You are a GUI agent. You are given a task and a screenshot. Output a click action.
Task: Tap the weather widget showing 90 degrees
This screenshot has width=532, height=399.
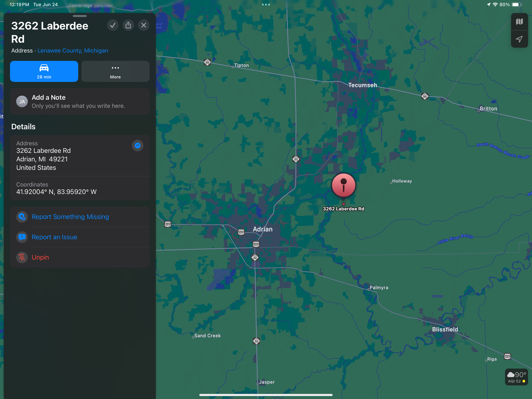pos(517,377)
